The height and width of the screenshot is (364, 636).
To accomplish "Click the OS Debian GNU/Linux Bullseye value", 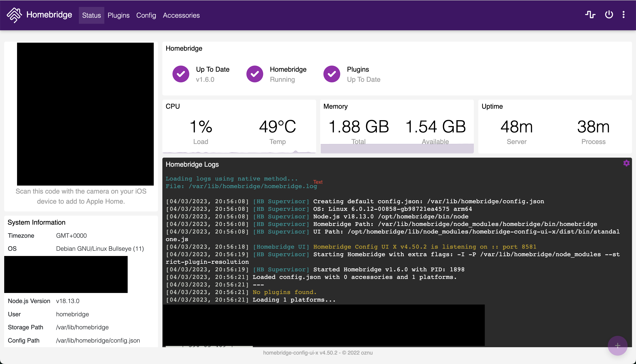I will [x=100, y=248].
